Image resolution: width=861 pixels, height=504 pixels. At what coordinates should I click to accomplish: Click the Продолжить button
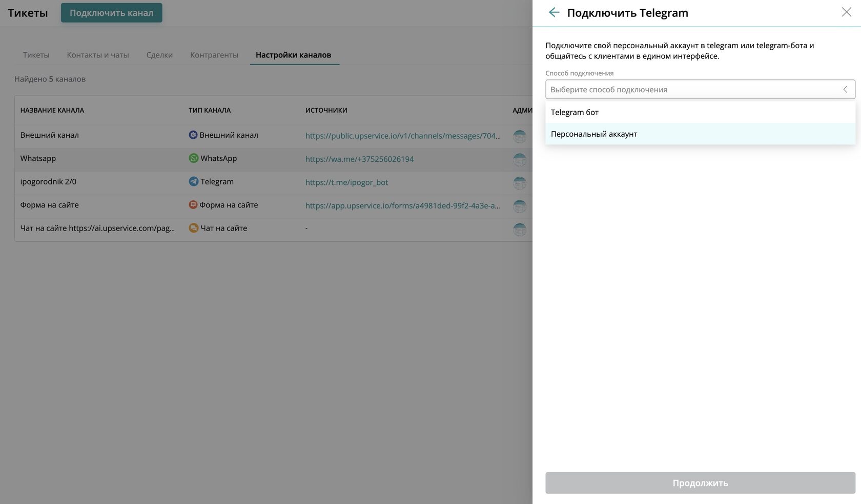click(x=700, y=483)
